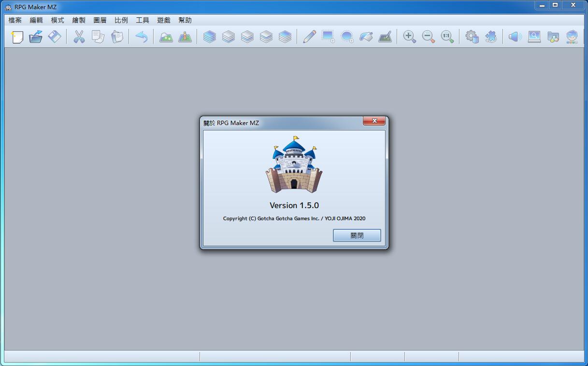The image size is (588, 366).
Task: Close the 關於 RPG Maker MZ dialog with its red X
Action: click(374, 121)
